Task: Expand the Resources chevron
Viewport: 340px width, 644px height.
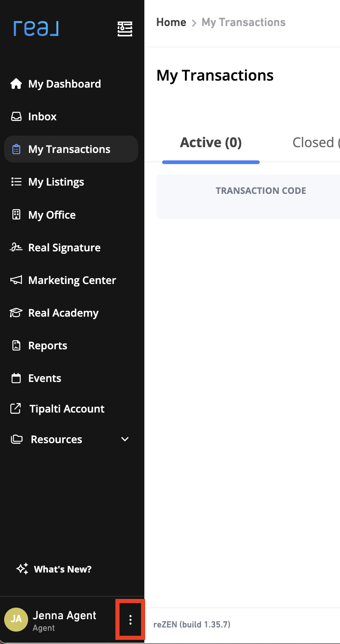Action: point(125,439)
